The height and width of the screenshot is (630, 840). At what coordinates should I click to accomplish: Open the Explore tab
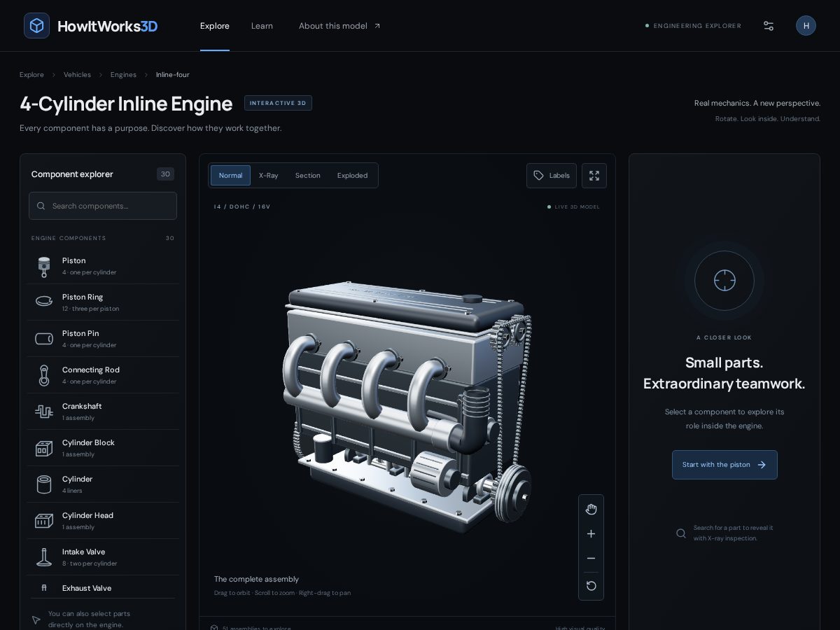pos(215,26)
